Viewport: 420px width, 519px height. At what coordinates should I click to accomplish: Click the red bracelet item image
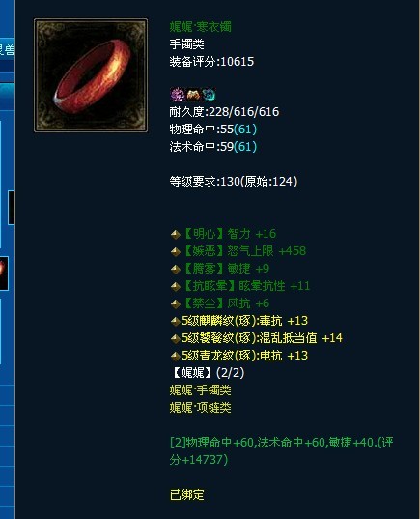[x=91, y=75]
